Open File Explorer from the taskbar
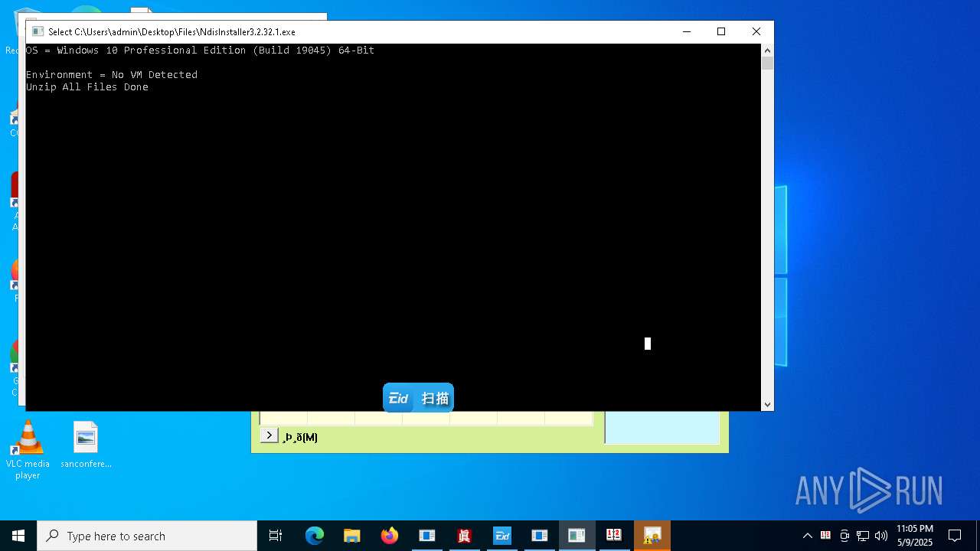Screen dimensions: 980x551 tap(352, 536)
